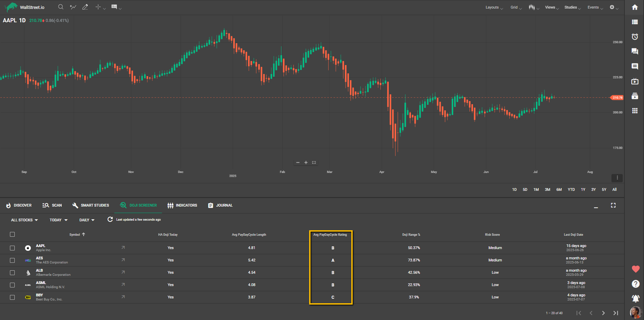This screenshot has height=320, width=644.
Task: Click the WallStreet.io logo
Action: [x=24, y=7]
